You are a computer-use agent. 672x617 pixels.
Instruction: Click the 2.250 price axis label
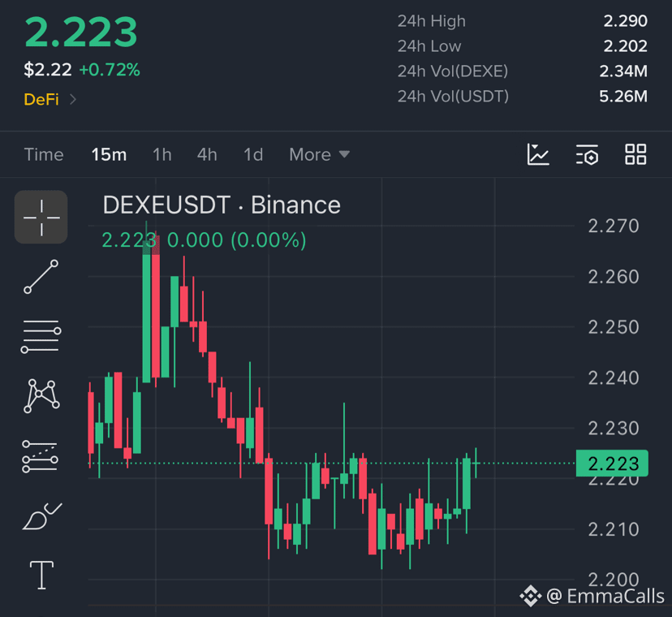(x=614, y=327)
